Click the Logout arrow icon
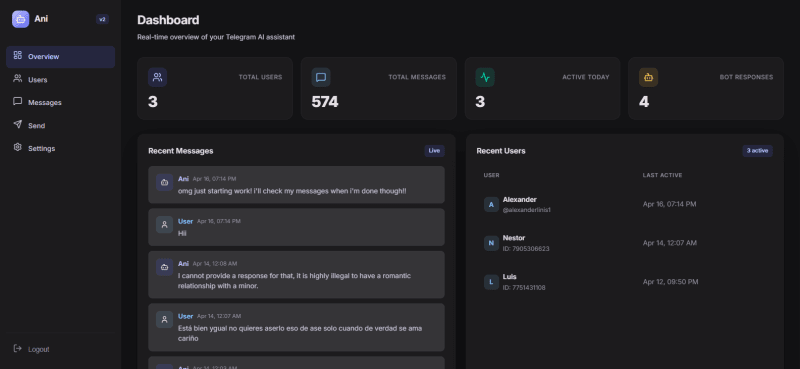This screenshot has width=800, height=369. 18,349
